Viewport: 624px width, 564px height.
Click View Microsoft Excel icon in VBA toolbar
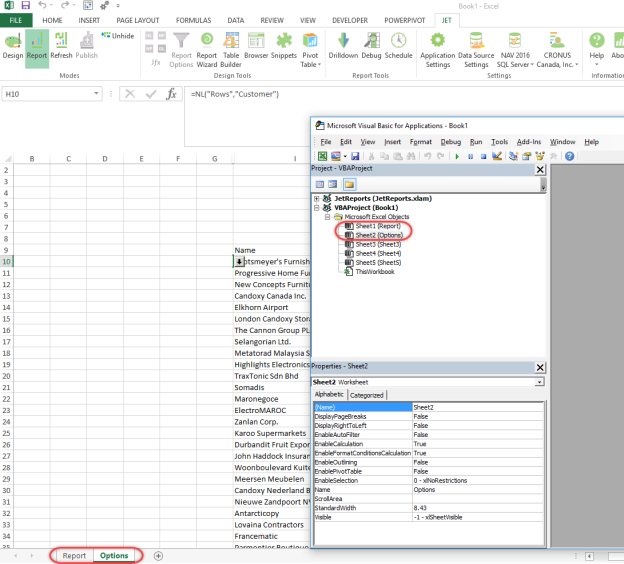(x=322, y=156)
